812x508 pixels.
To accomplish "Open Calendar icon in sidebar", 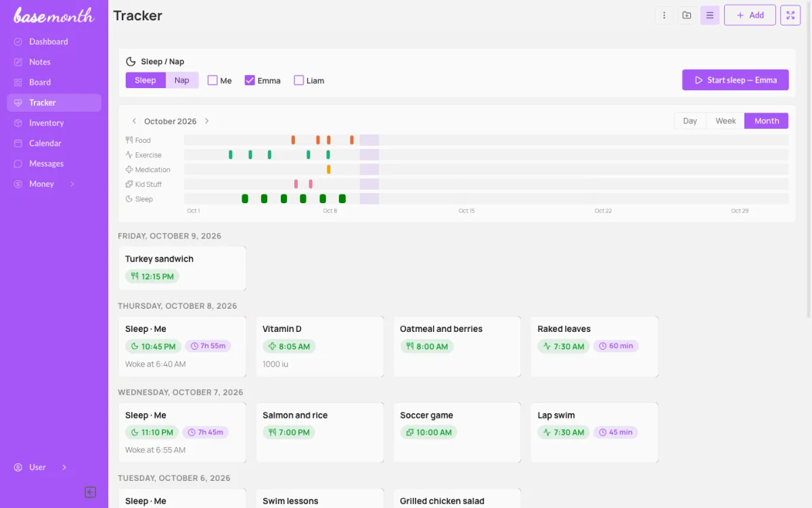I will tap(18, 143).
